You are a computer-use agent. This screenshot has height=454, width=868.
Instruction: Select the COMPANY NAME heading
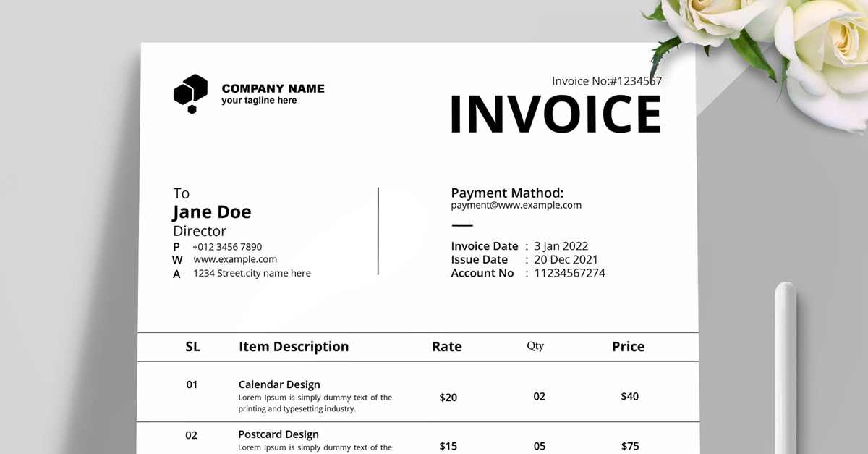click(x=273, y=88)
